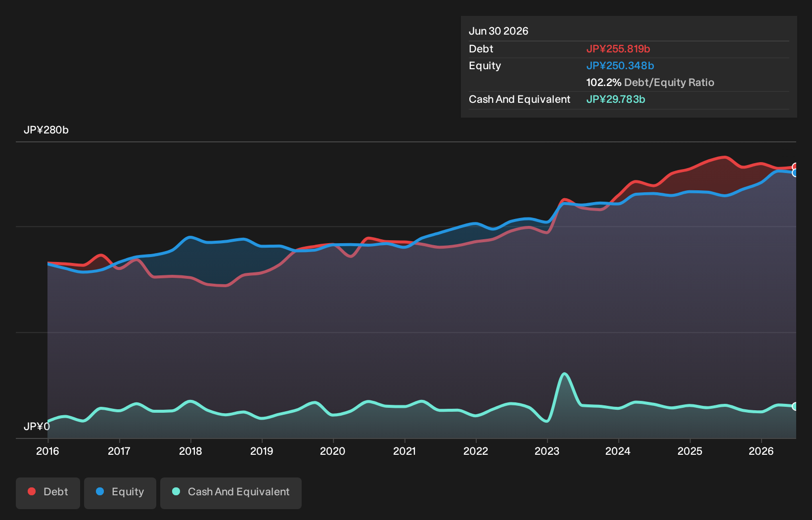This screenshot has width=812, height=520.
Task: Click the red Debt endpoint marker
Action: click(795, 167)
